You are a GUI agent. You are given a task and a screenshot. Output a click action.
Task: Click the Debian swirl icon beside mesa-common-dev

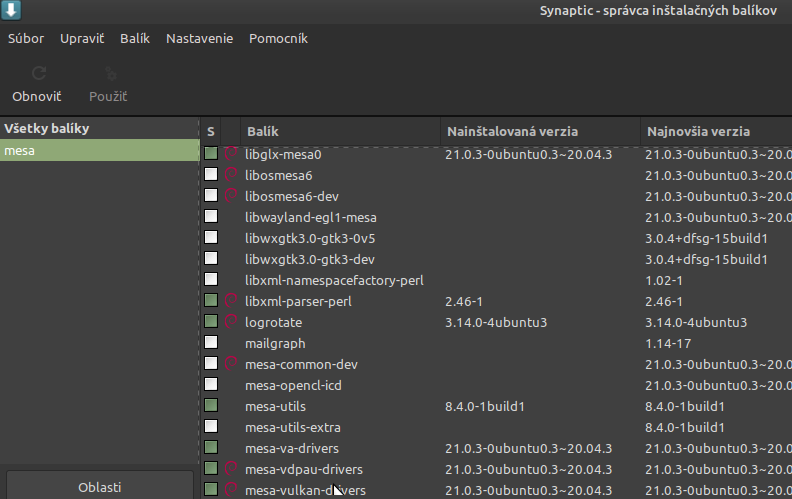point(231,364)
